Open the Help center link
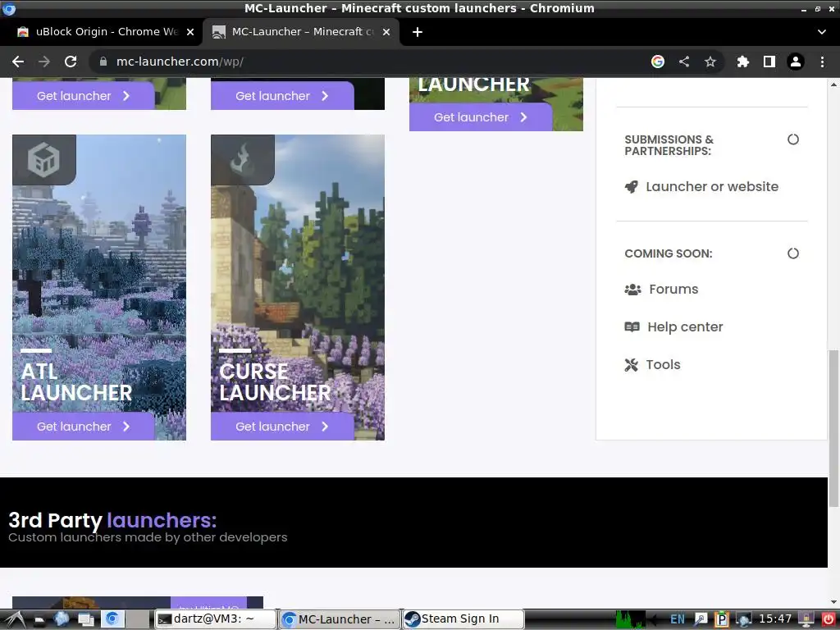Image resolution: width=840 pixels, height=630 pixels. pyautogui.click(x=685, y=326)
